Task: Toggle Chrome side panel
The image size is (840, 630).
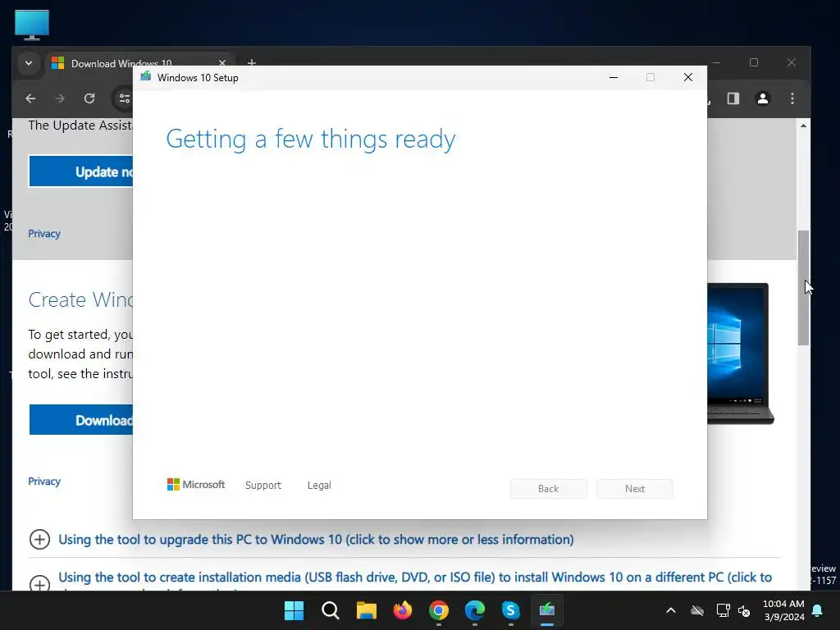Action: point(733,98)
